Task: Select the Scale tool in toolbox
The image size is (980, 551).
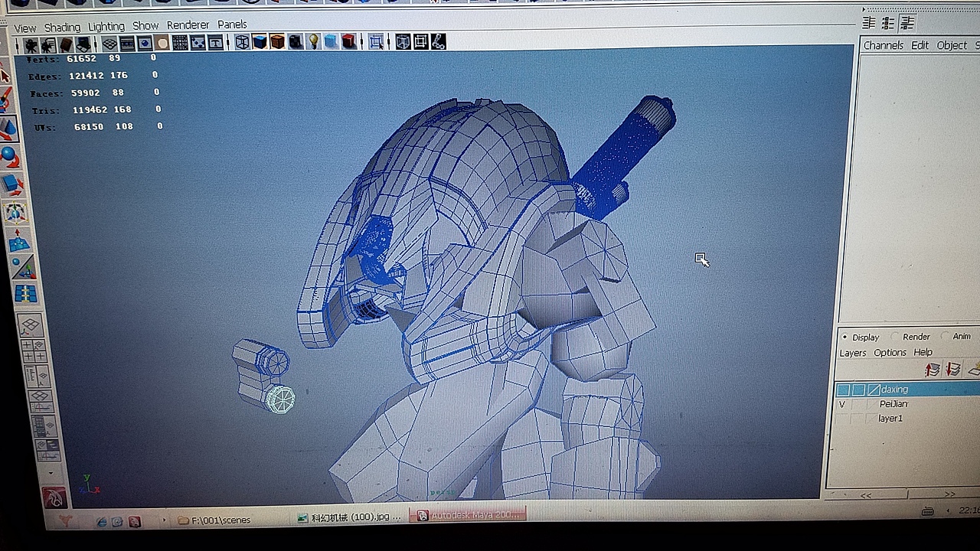Action: click(x=11, y=184)
